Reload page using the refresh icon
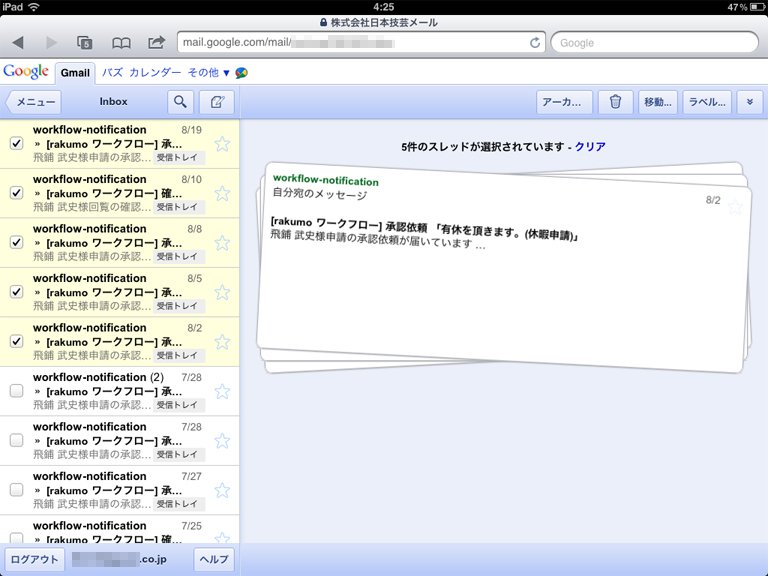Screen dimensions: 768x576 535,43
